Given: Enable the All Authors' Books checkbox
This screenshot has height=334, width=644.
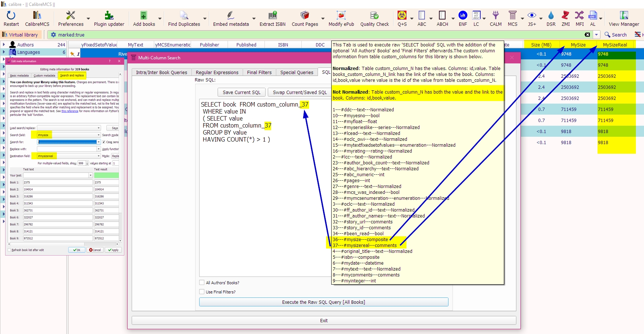Looking at the screenshot, I should (202, 283).
